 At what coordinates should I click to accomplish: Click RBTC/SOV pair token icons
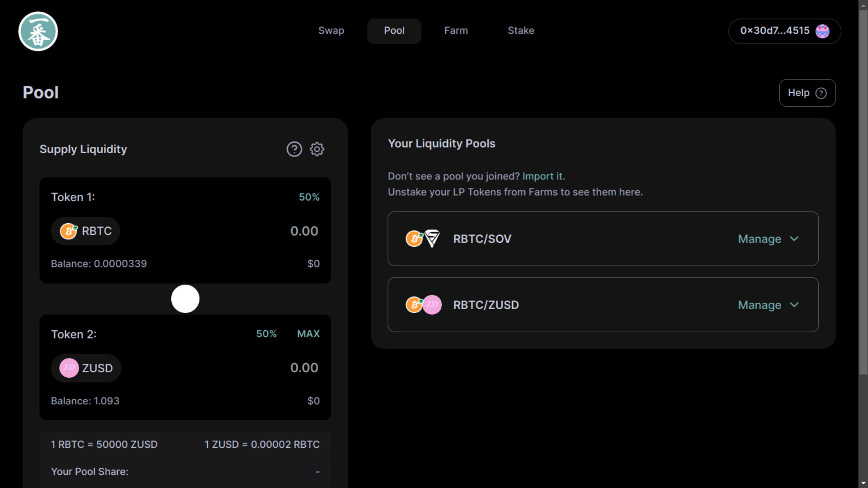click(x=423, y=239)
